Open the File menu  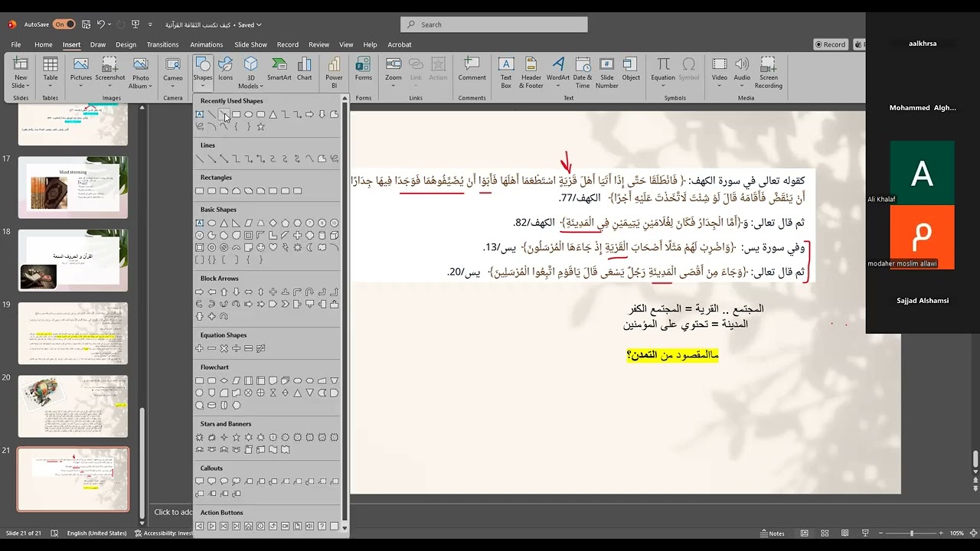point(16,44)
